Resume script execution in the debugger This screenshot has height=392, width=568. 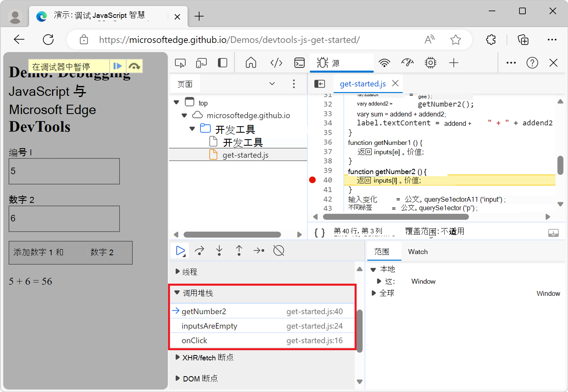(180, 250)
